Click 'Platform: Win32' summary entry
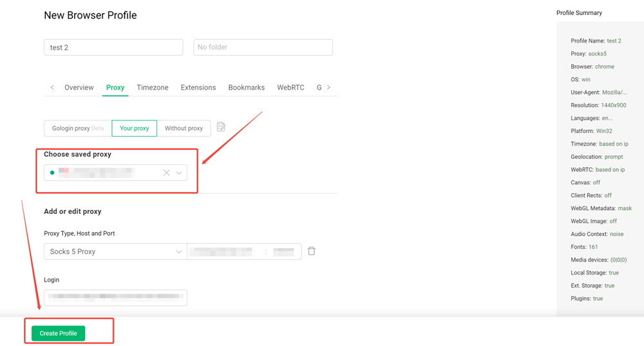This screenshot has height=346, width=644. [x=591, y=131]
